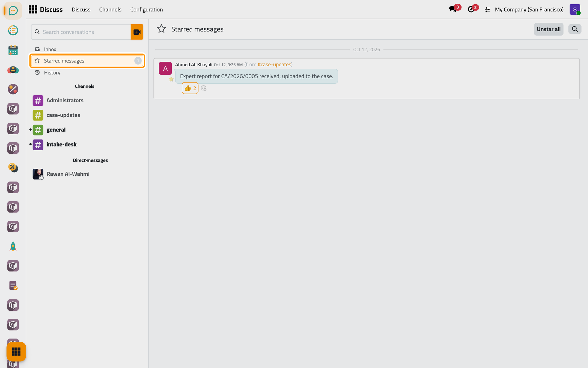Open the document-check app icon in sidebar
Screen dimensions: 588x368
tap(13, 286)
